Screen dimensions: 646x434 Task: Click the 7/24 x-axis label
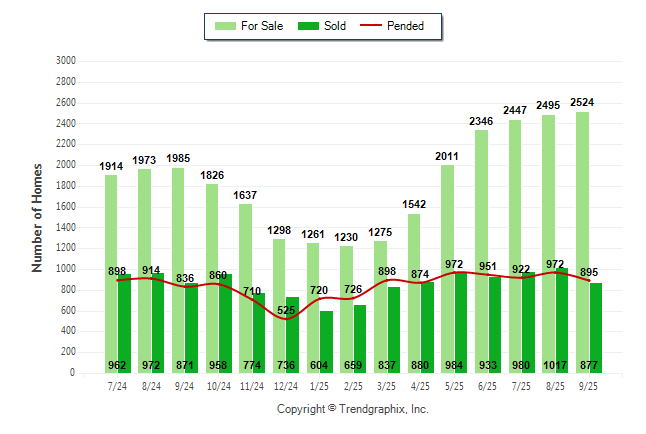pos(118,385)
